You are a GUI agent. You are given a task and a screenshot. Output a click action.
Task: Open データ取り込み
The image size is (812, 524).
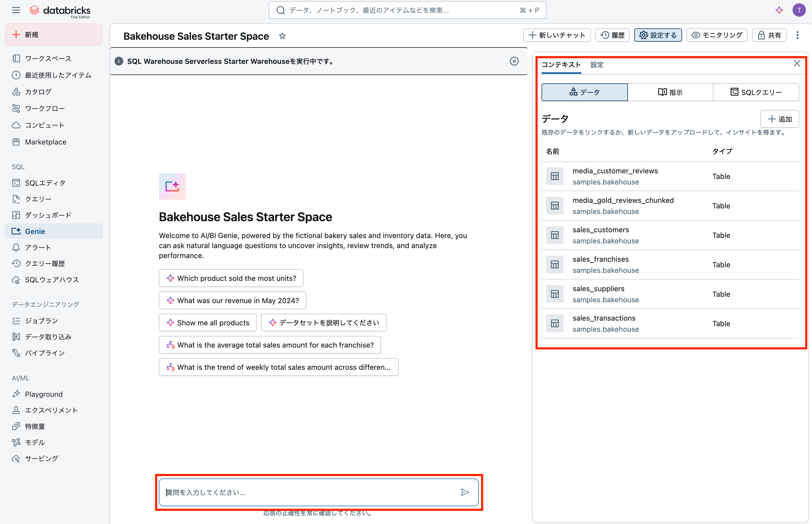(54, 337)
